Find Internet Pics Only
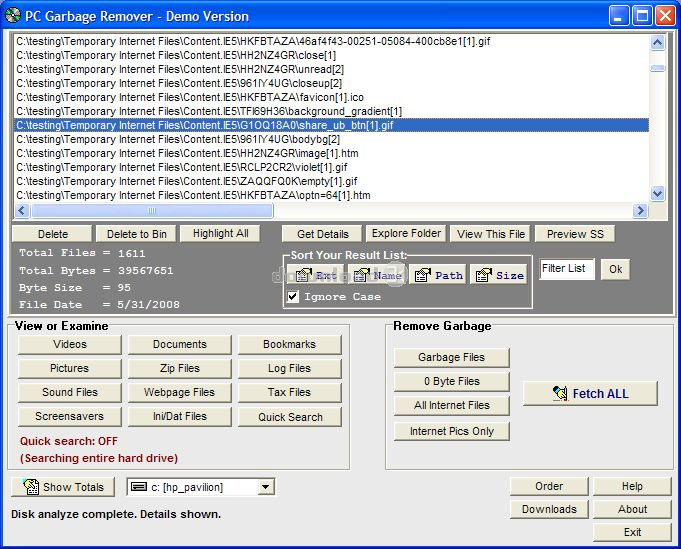 452,431
